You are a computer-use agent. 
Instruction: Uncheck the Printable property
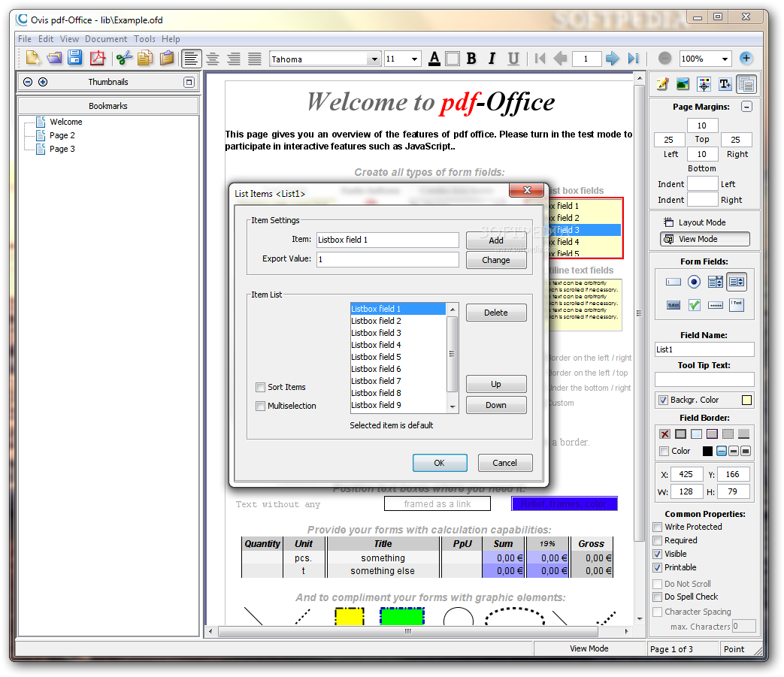(658, 567)
